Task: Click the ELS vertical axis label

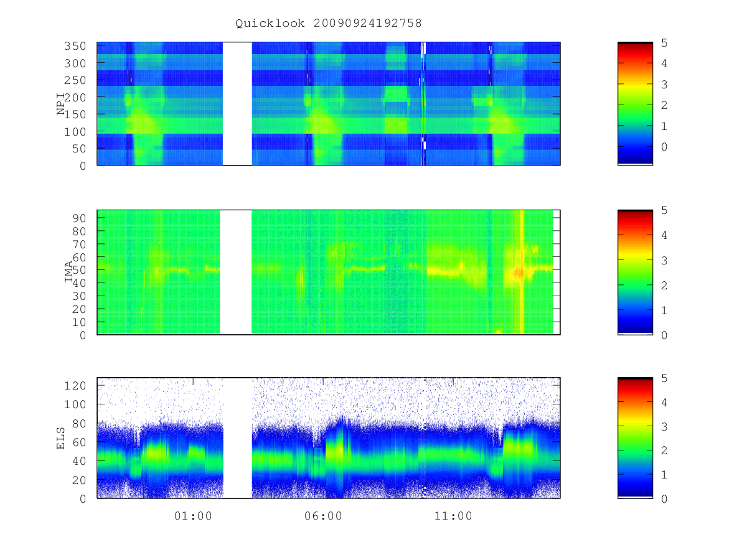Action: (61, 437)
